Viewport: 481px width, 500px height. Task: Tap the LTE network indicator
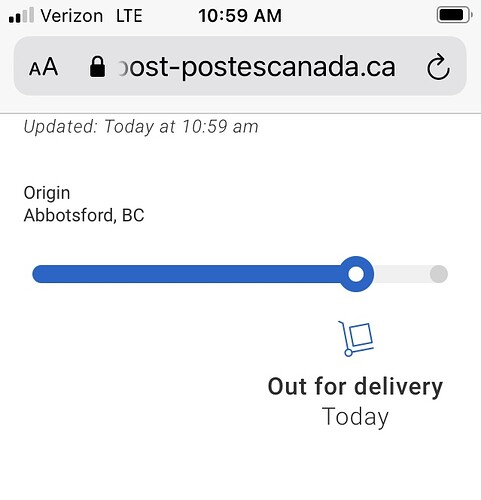pos(129,16)
